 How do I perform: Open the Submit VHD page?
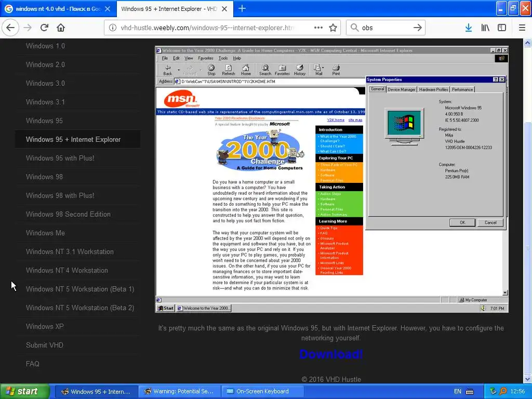click(45, 345)
